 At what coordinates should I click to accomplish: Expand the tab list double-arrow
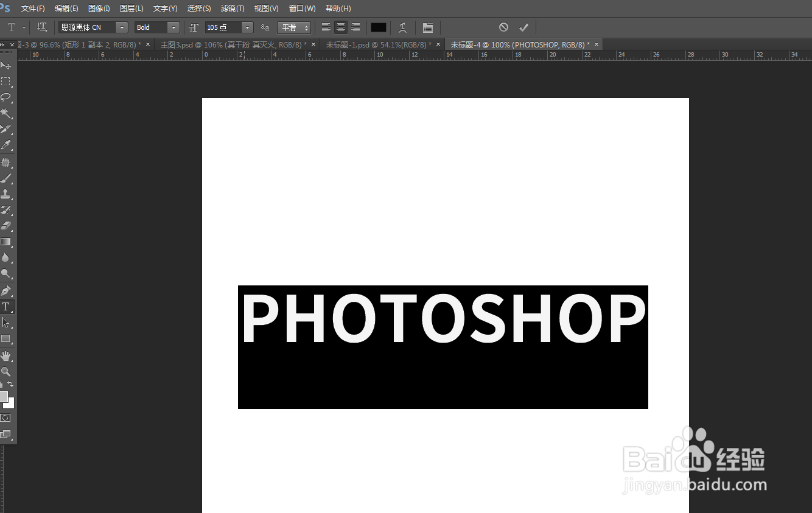pos(3,44)
